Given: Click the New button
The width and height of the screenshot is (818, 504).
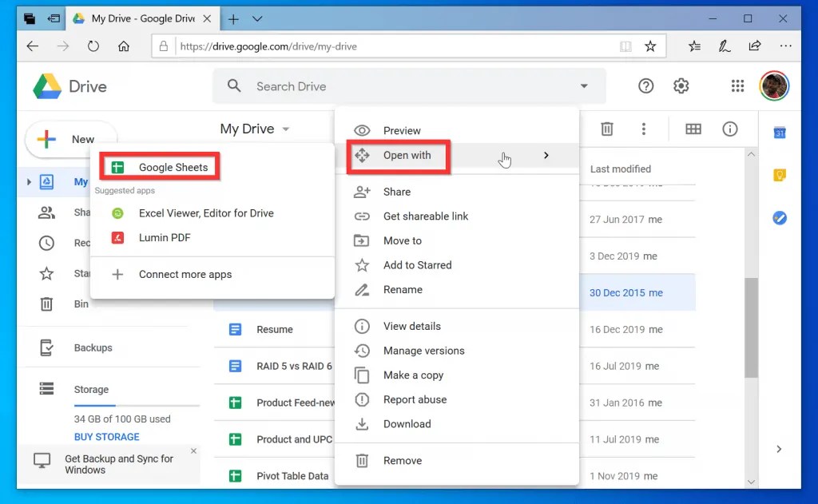Looking at the screenshot, I should click(70, 138).
